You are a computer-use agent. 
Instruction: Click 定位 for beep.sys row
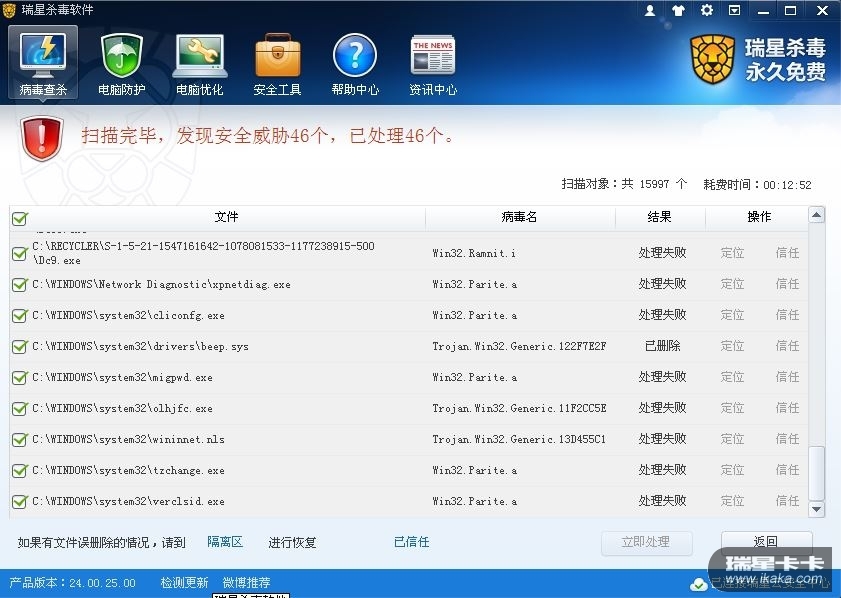click(x=732, y=346)
